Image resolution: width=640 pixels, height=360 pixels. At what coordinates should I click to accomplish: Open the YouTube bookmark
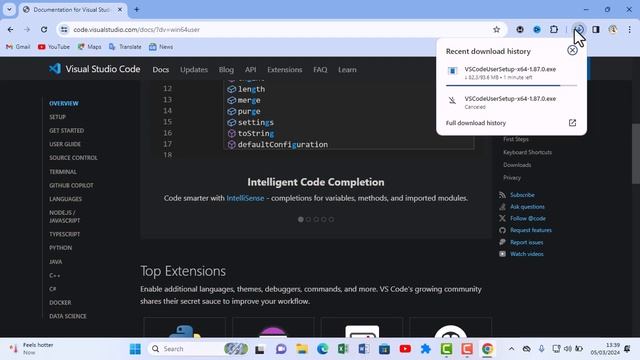pyautogui.click(x=53, y=47)
